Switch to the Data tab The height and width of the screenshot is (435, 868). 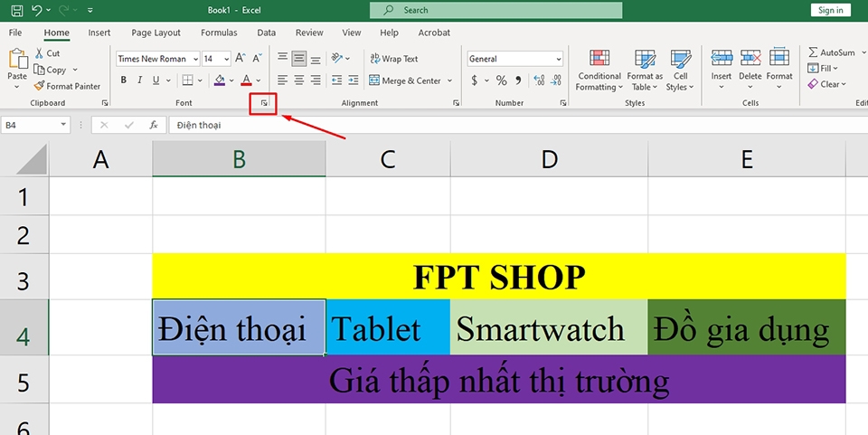click(x=266, y=33)
